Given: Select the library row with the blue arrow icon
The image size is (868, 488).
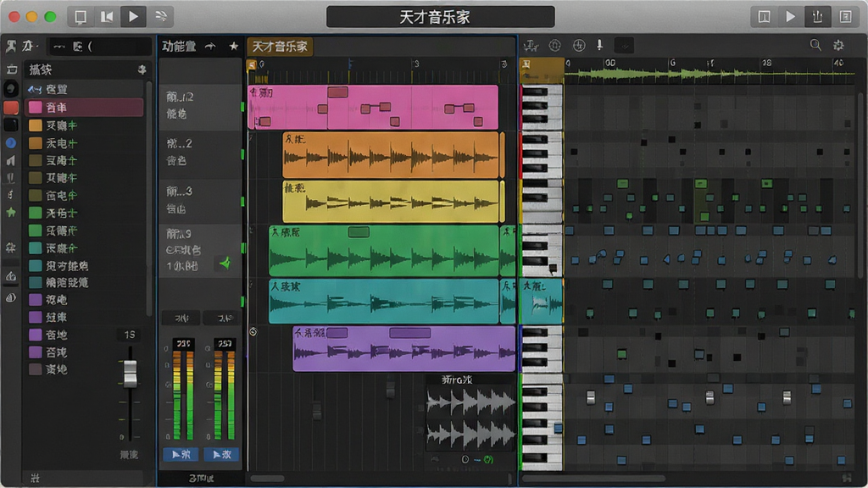Looking at the screenshot, I should [84, 89].
